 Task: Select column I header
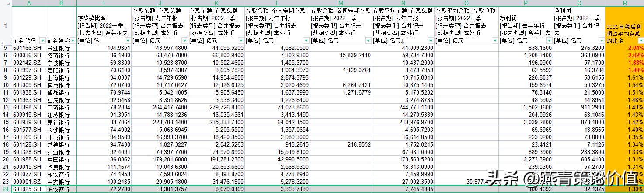pos(104,3)
